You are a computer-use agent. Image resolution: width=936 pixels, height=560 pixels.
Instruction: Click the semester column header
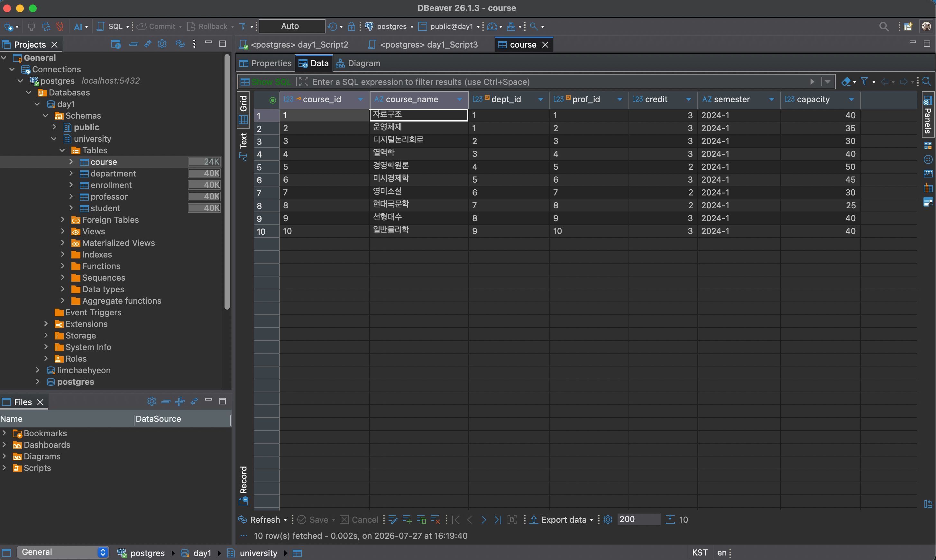(739, 99)
